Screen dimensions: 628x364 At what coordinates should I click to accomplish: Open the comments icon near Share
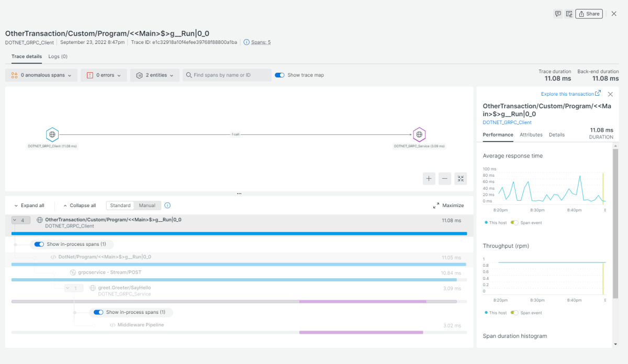[x=558, y=14]
